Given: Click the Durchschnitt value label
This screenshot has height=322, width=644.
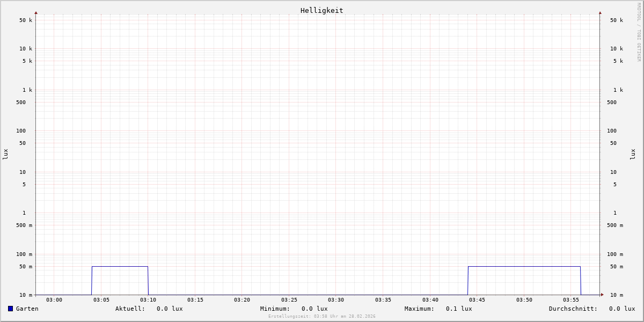Looking at the screenshot, I should click(591, 309).
